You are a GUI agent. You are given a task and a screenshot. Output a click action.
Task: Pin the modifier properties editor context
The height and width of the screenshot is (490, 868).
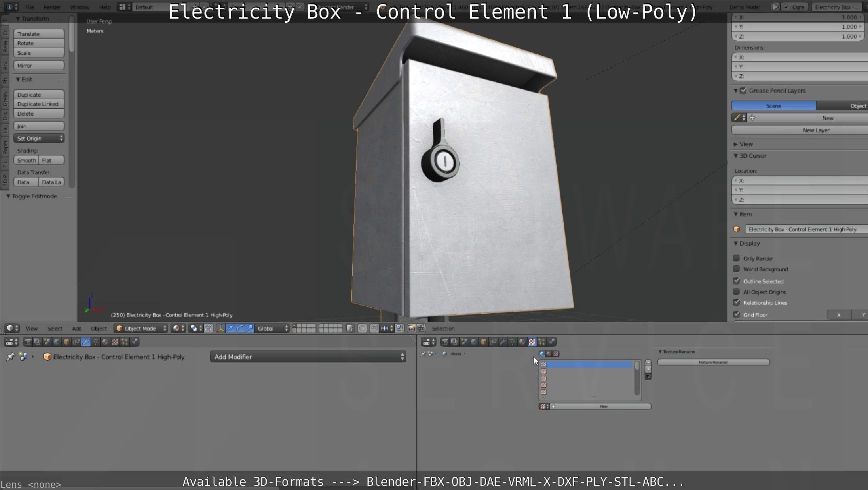pos(10,356)
